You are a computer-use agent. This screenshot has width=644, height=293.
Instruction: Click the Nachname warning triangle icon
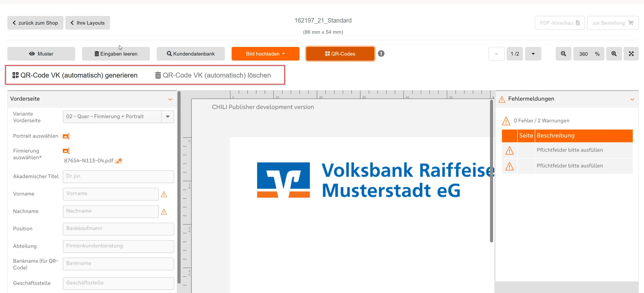[164, 212]
